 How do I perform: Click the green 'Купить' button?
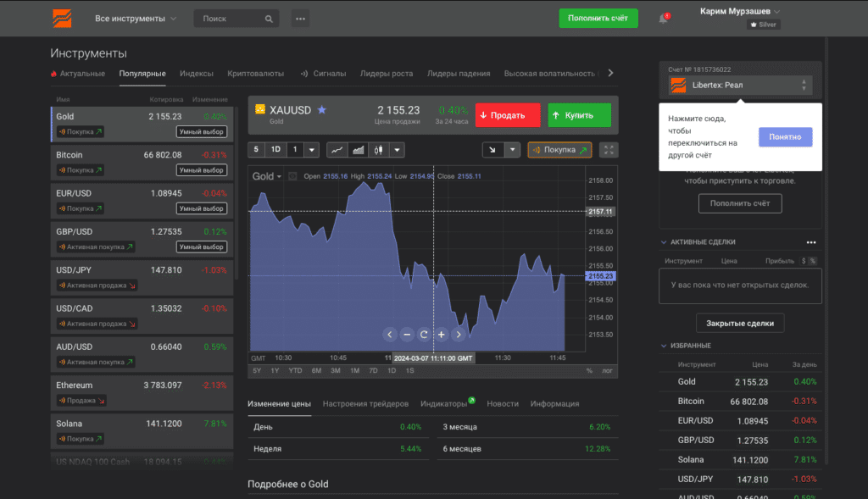click(579, 115)
